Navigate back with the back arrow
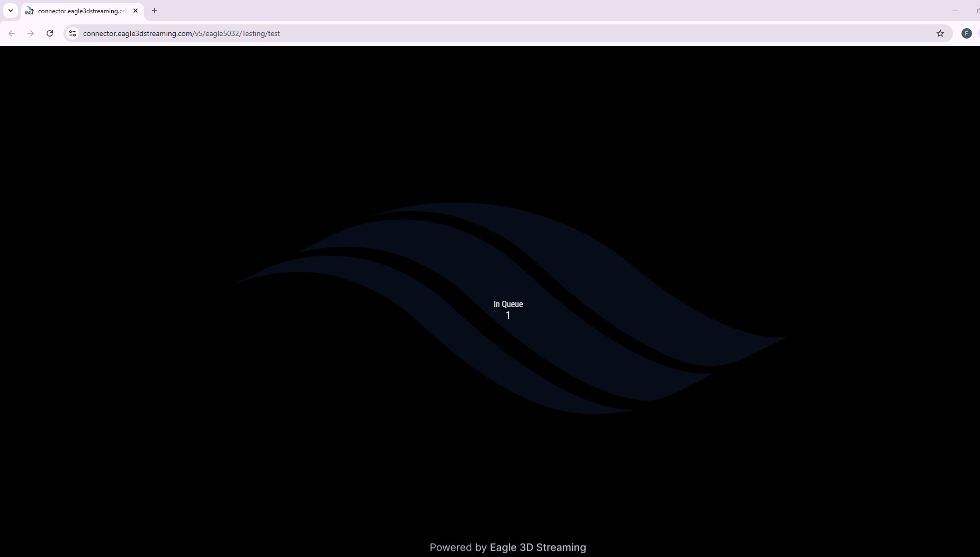Viewport: 980px width, 557px height. tap(12, 33)
